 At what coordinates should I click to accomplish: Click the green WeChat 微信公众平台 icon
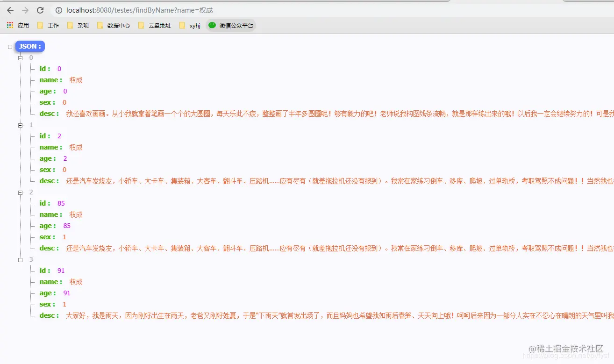click(x=212, y=25)
